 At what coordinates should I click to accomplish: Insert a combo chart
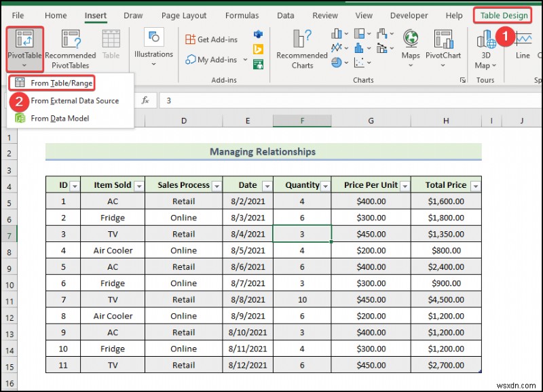[x=381, y=47]
